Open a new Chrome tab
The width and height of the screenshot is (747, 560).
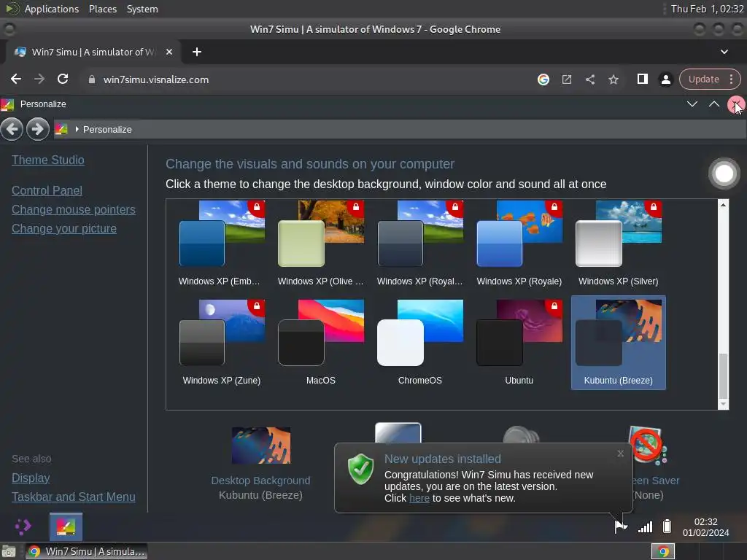[197, 52]
